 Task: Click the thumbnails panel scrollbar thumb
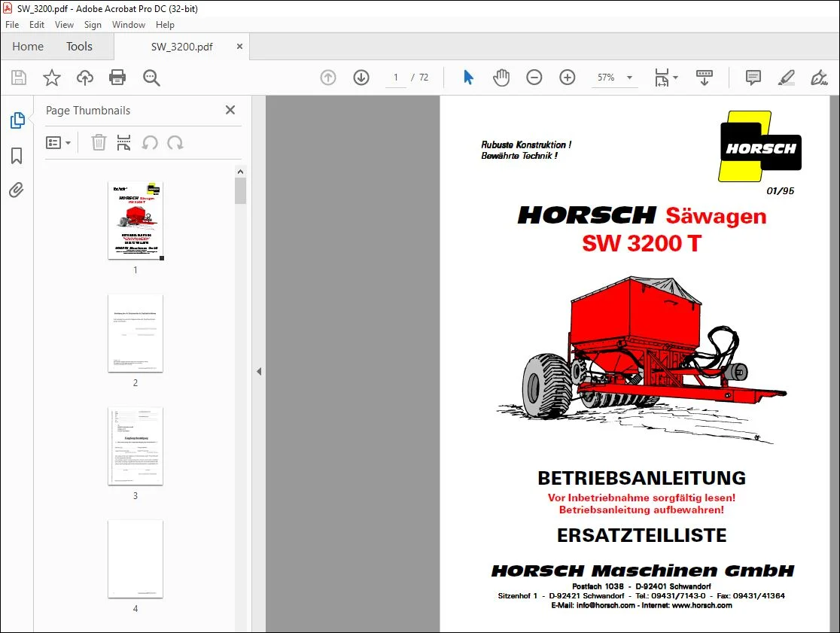coord(241,190)
